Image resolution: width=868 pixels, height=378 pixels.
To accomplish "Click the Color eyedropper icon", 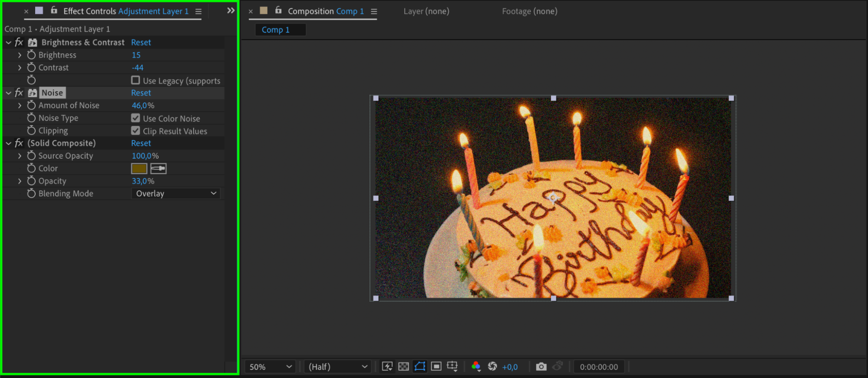I will click(x=158, y=168).
